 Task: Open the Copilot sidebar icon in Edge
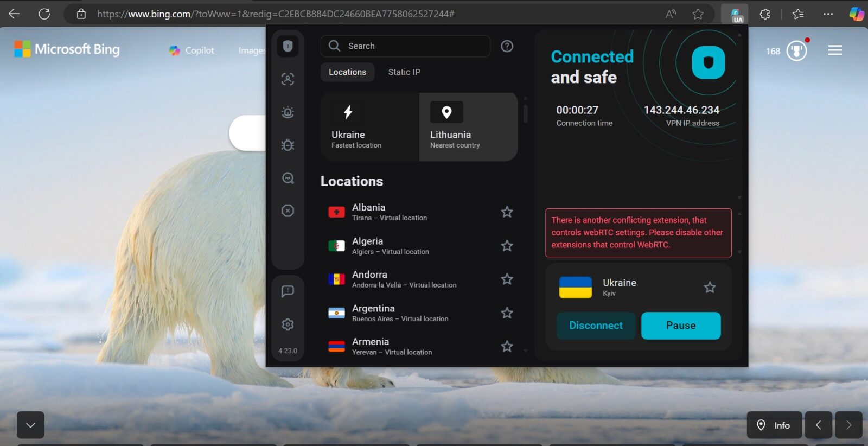click(x=857, y=14)
